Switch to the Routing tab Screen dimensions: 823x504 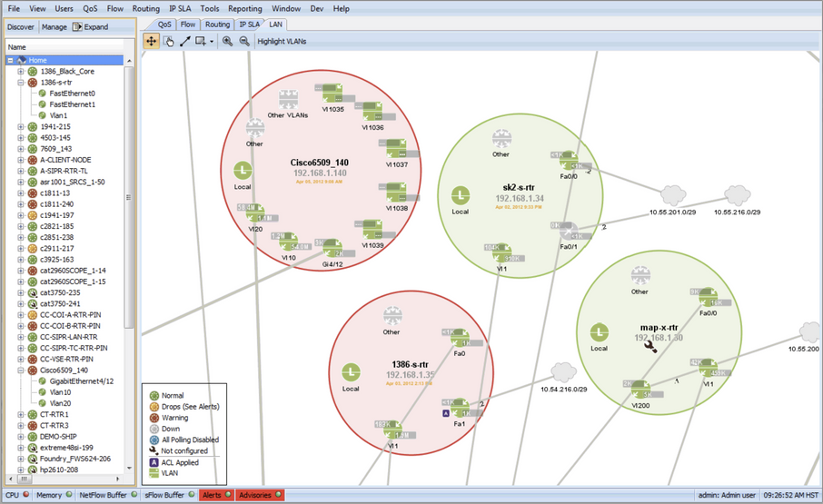pos(217,25)
